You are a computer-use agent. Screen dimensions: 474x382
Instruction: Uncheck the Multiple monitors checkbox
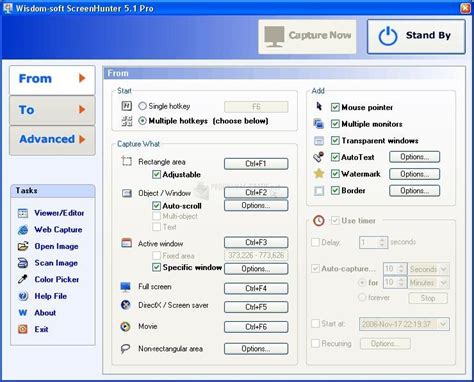335,124
